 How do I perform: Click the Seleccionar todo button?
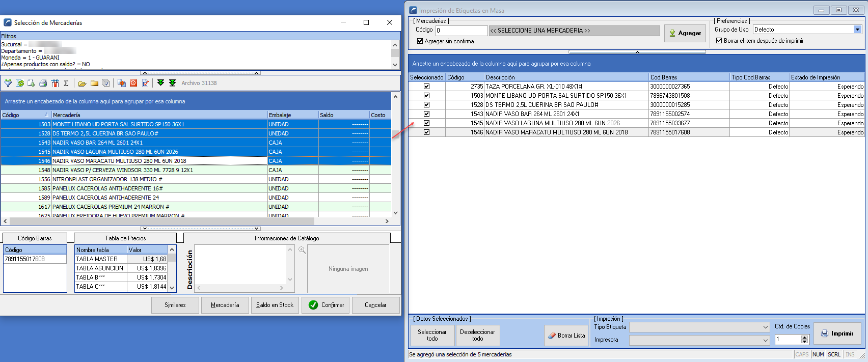click(432, 336)
